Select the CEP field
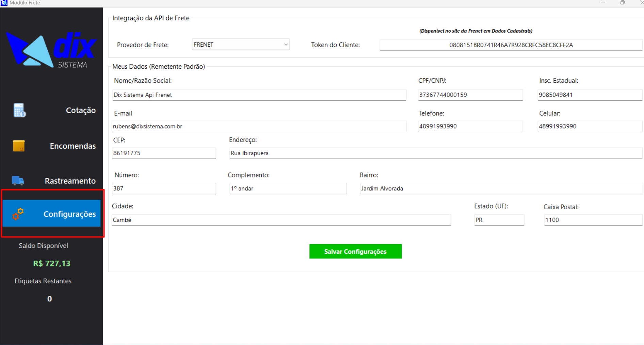The width and height of the screenshot is (644, 345). pos(164,153)
